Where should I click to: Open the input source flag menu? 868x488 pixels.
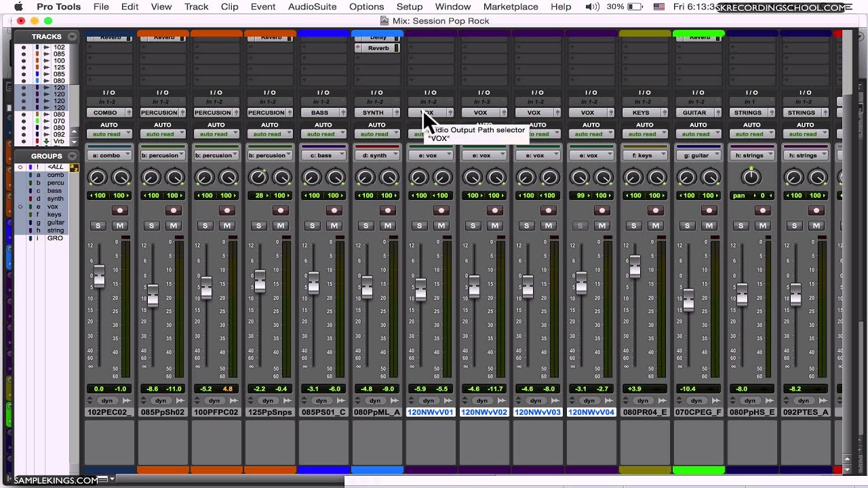point(658,7)
